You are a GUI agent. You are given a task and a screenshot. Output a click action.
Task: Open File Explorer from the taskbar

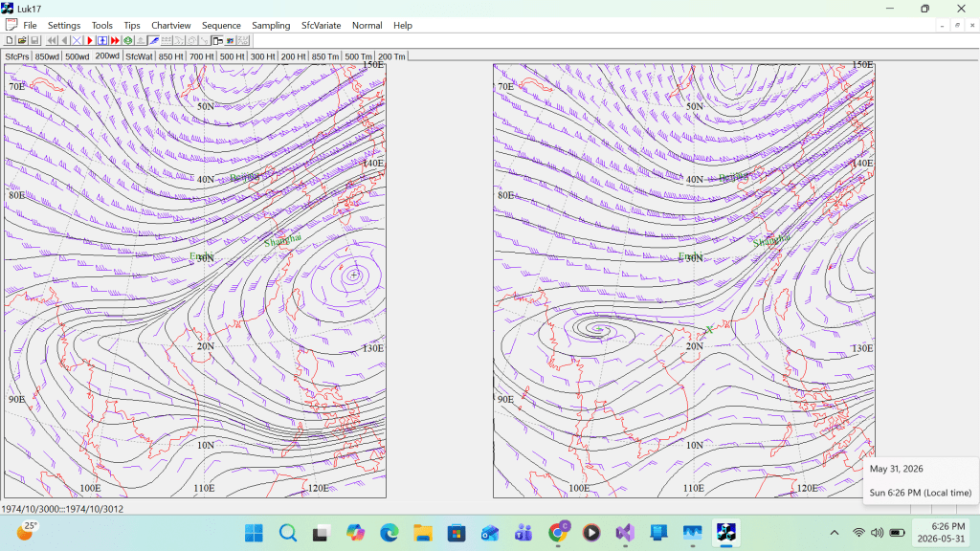pos(422,533)
